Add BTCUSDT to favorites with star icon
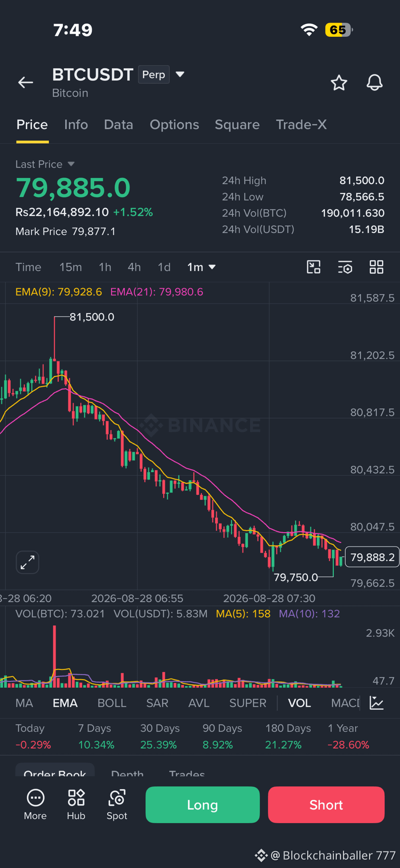Screen dimensions: 400x868 [339, 83]
